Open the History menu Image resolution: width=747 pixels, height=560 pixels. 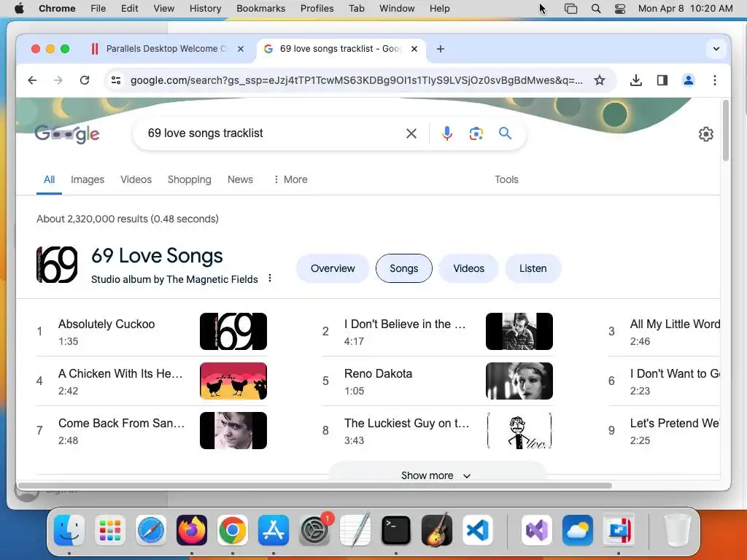tap(205, 9)
